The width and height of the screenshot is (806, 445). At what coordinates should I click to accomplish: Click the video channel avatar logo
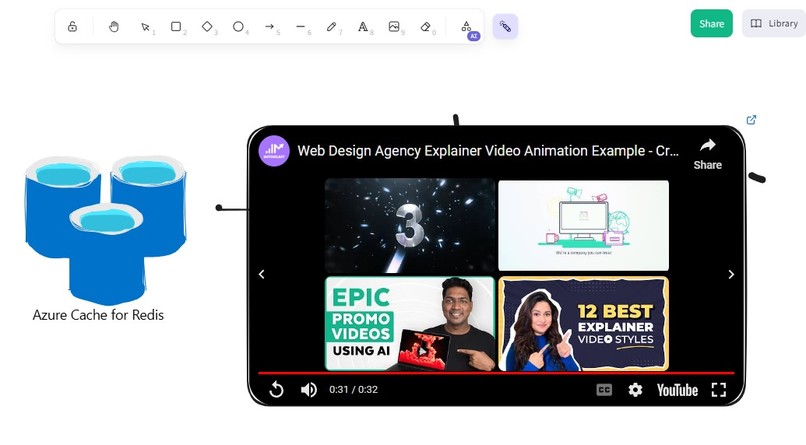(274, 151)
